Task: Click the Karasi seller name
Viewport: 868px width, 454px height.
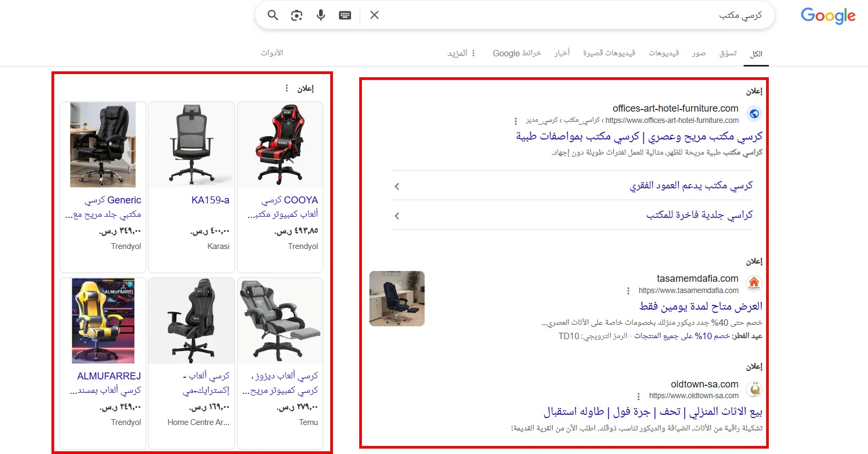Action: [218, 246]
